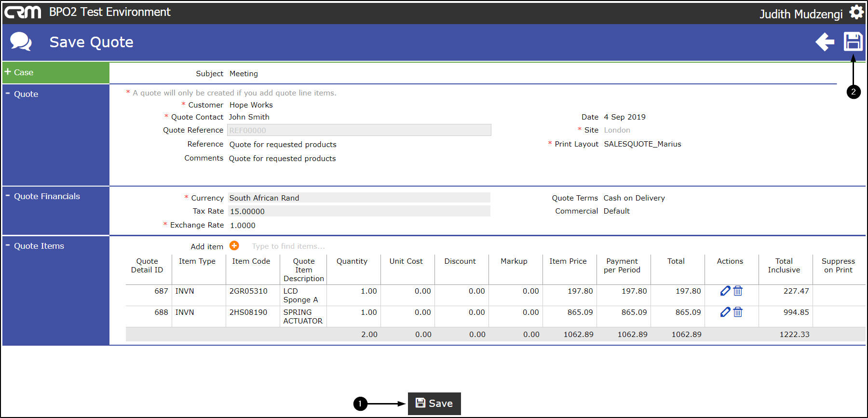
Task: Click the back arrow icon in header
Action: click(x=825, y=42)
